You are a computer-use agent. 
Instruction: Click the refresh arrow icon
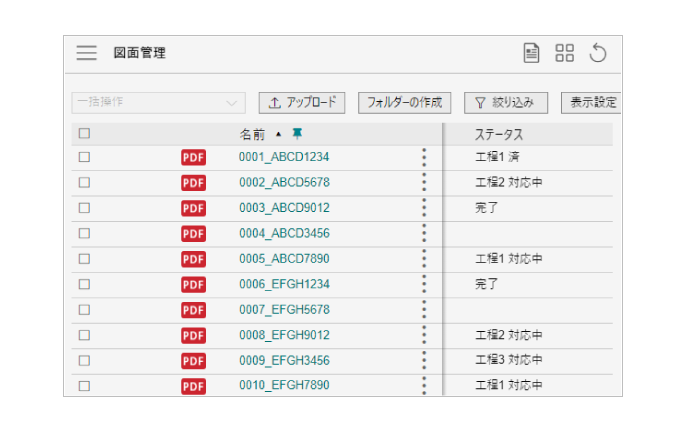point(598,53)
